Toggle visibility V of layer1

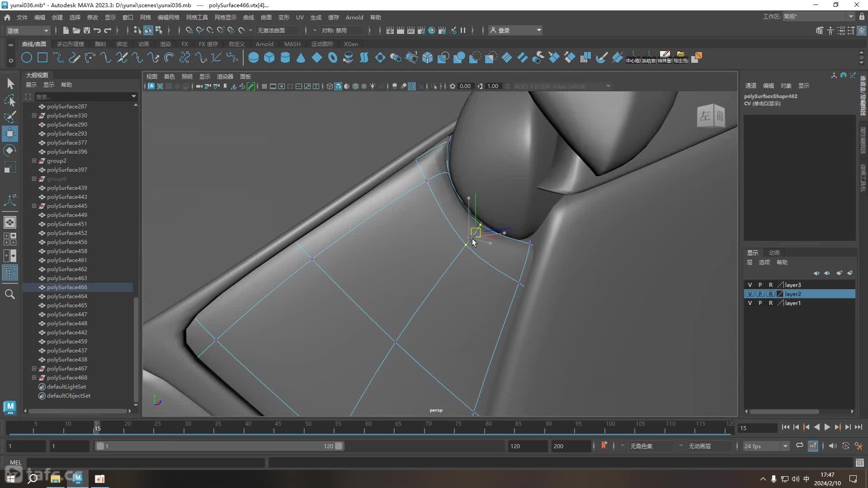coord(750,303)
